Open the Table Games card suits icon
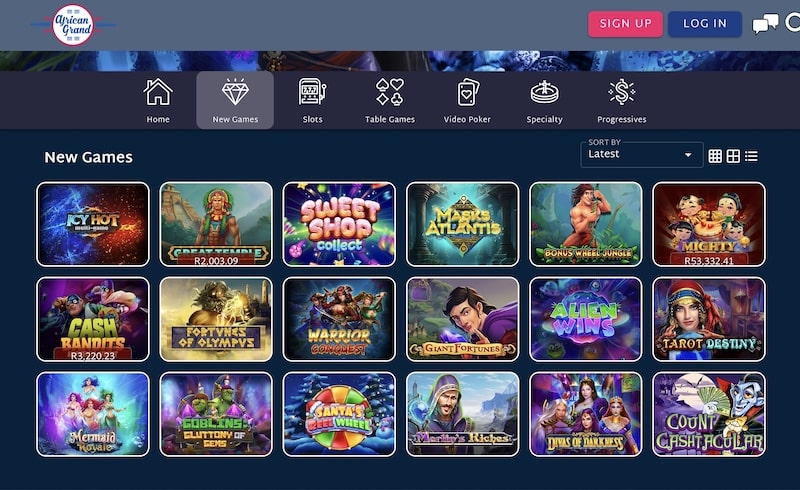The image size is (800, 490). click(390, 92)
